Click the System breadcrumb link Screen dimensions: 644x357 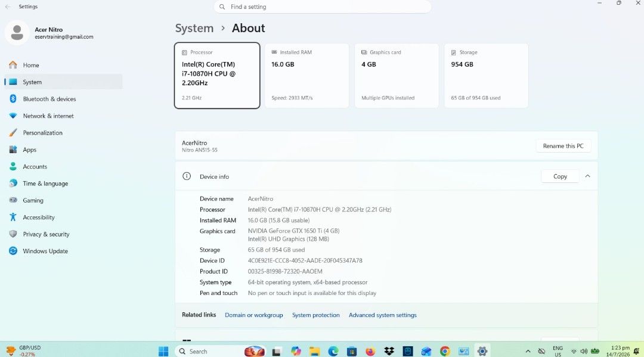[194, 28]
